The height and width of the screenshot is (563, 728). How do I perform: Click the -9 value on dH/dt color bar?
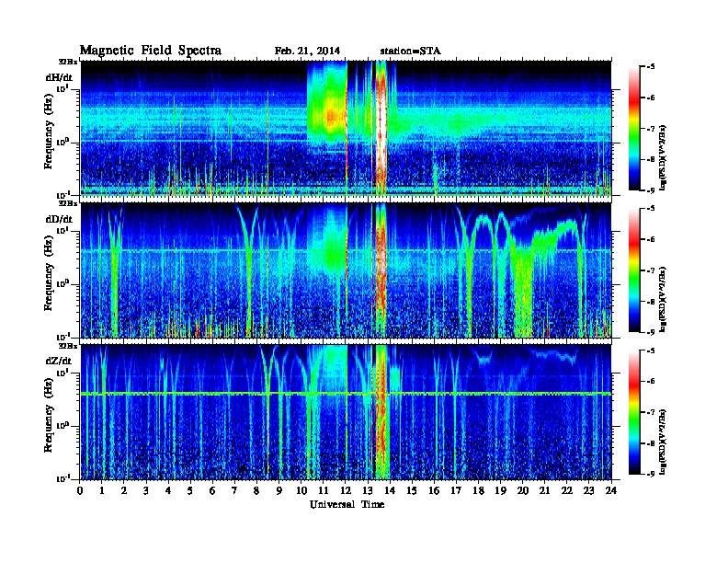(x=651, y=190)
